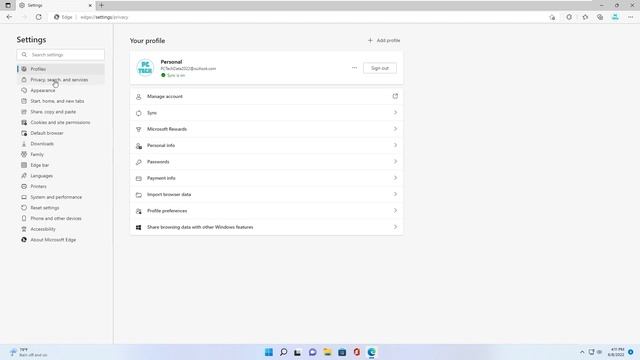This screenshot has height=360, width=640.
Task: Click the Passwords row label
Action: pos(158,162)
